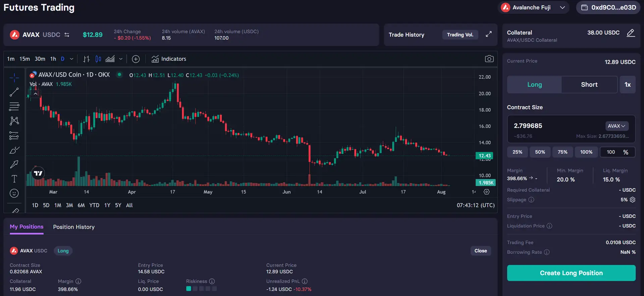The image size is (644, 296).
Task: Select the trend line drawing tool
Action: point(14,92)
